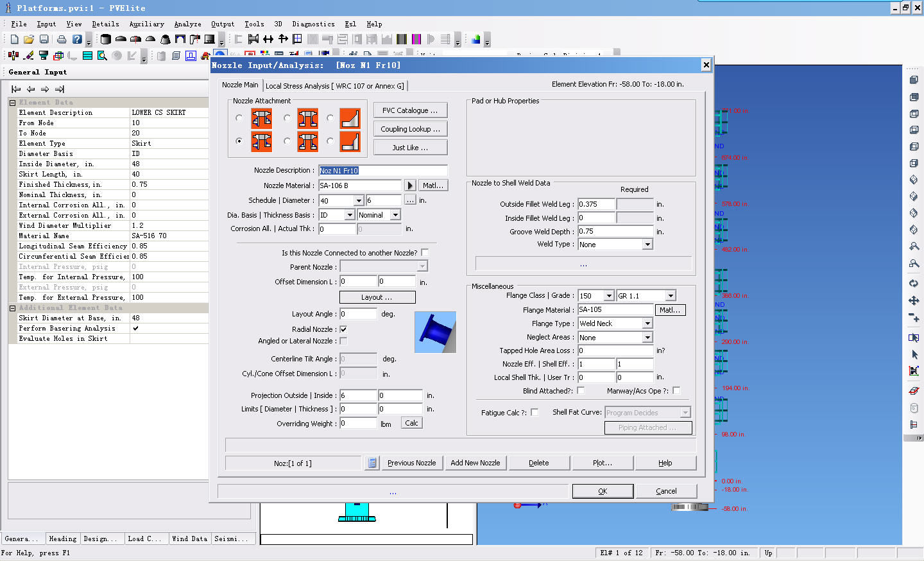Click the Open folder toolbar icon

click(29, 40)
